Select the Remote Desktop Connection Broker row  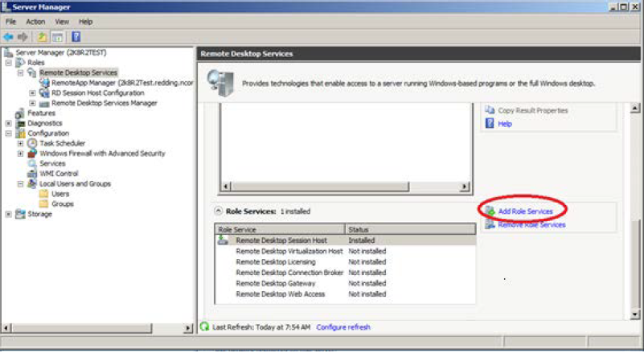(x=345, y=273)
